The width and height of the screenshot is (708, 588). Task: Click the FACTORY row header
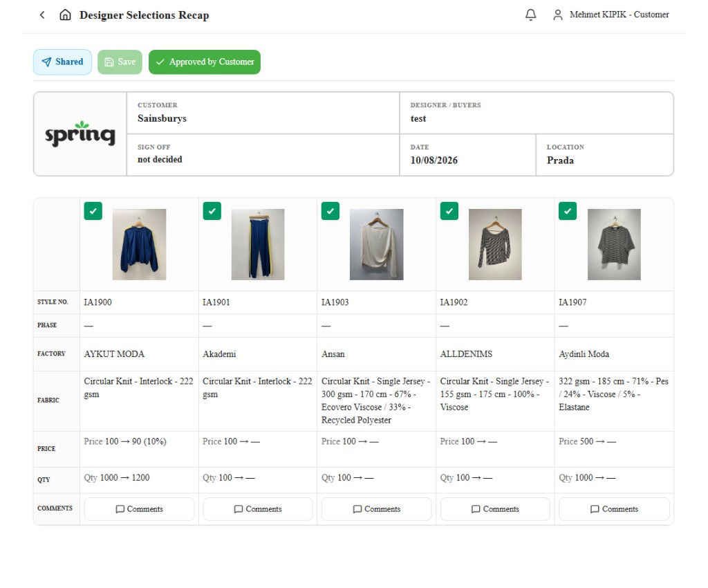click(x=51, y=353)
